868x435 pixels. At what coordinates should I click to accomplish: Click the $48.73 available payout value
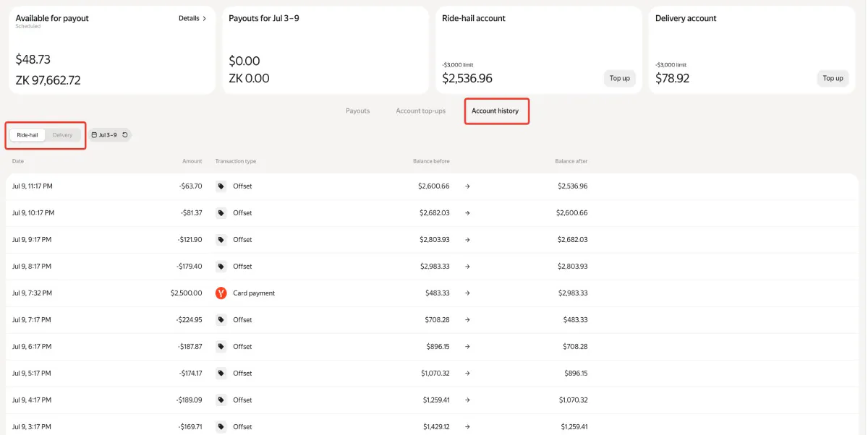point(33,59)
